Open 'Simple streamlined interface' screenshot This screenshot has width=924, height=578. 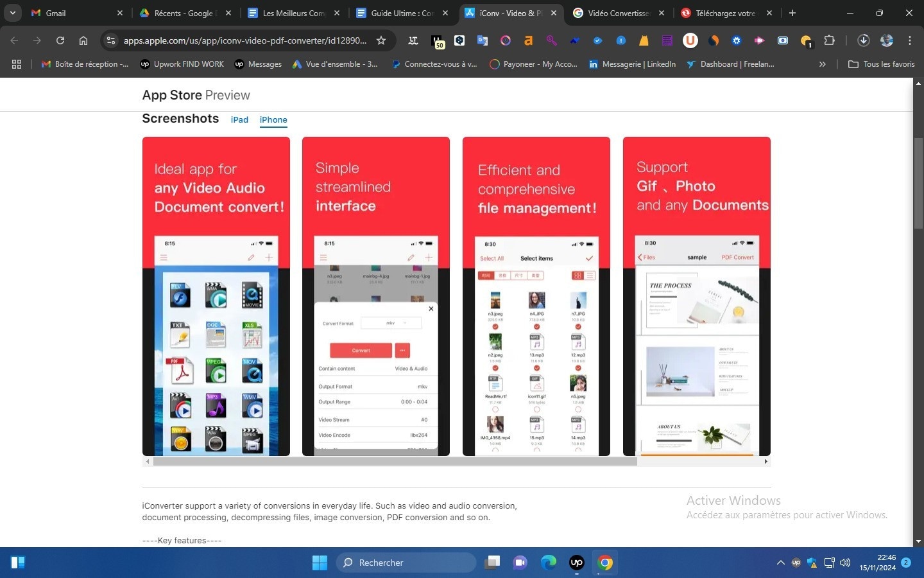pos(376,296)
